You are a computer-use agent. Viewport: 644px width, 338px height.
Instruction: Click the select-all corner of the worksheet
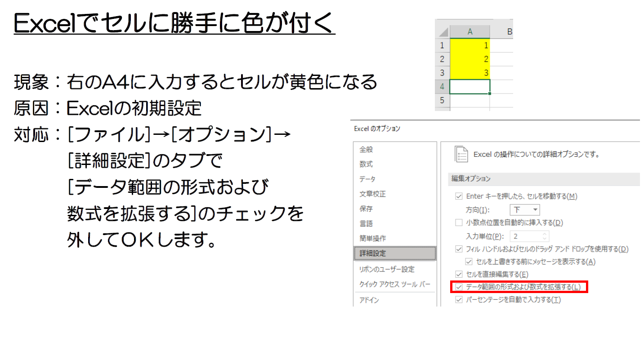pos(442,31)
